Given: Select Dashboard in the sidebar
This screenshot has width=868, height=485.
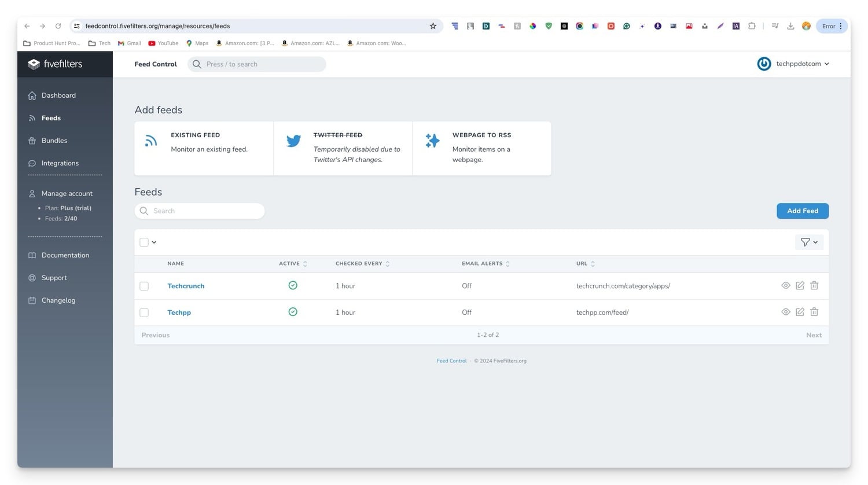Looking at the screenshot, I should [x=58, y=95].
